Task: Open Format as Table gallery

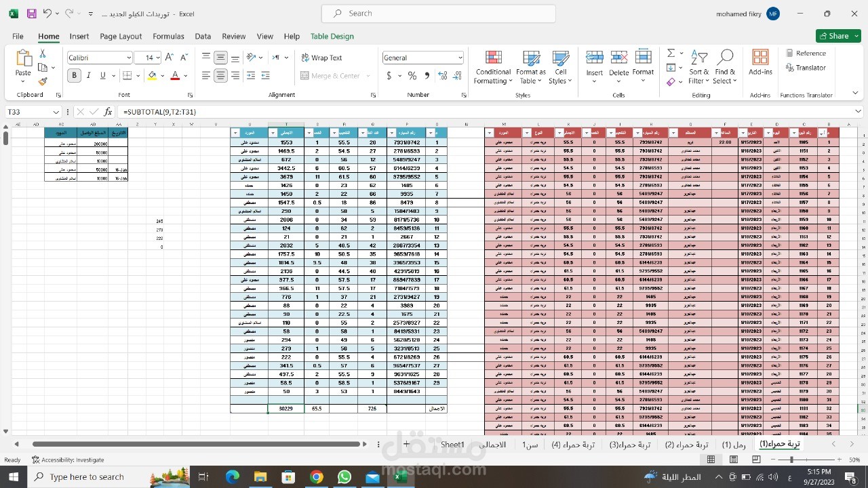Action: point(531,67)
